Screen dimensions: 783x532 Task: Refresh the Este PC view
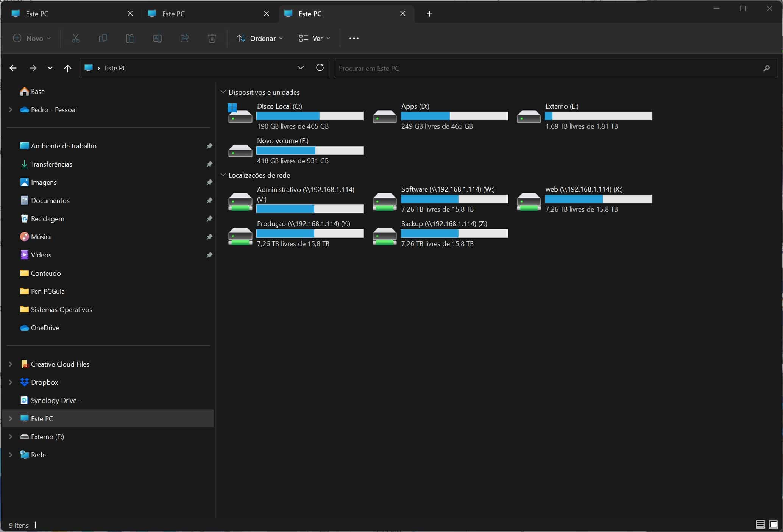tap(320, 68)
